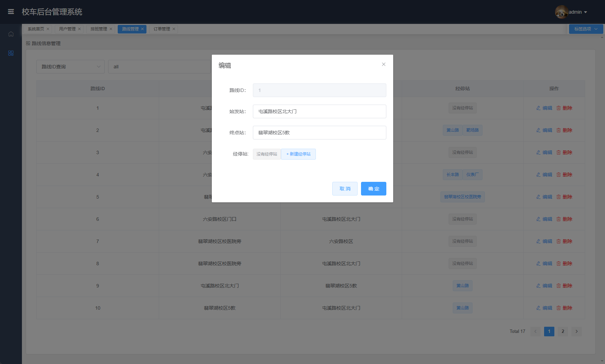The image size is (605, 364).
Task: Open the 路线ID查询 select box
Action: (x=70, y=67)
